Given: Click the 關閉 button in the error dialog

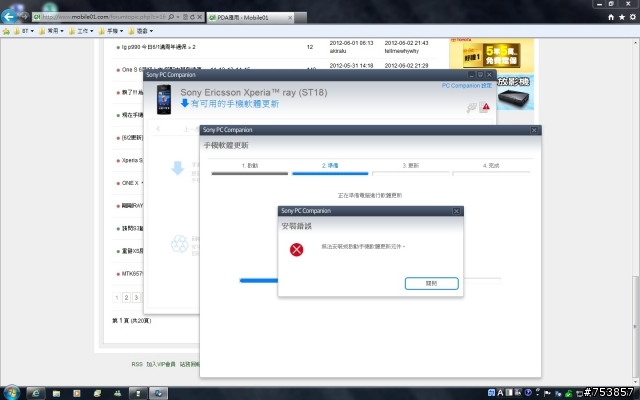Looking at the screenshot, I should [x=431, y=283].
